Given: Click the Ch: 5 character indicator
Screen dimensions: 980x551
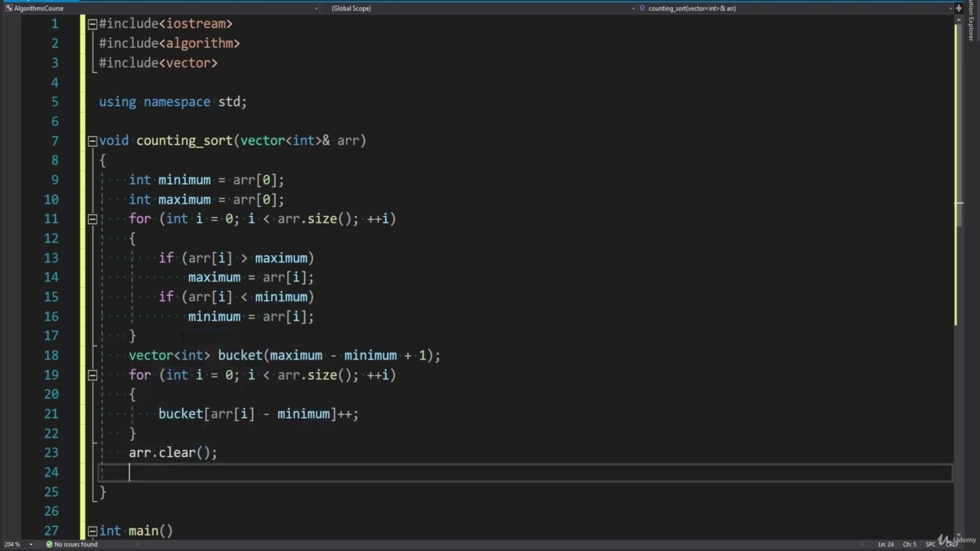Looking at the screenshot, I should pos(910,545).
